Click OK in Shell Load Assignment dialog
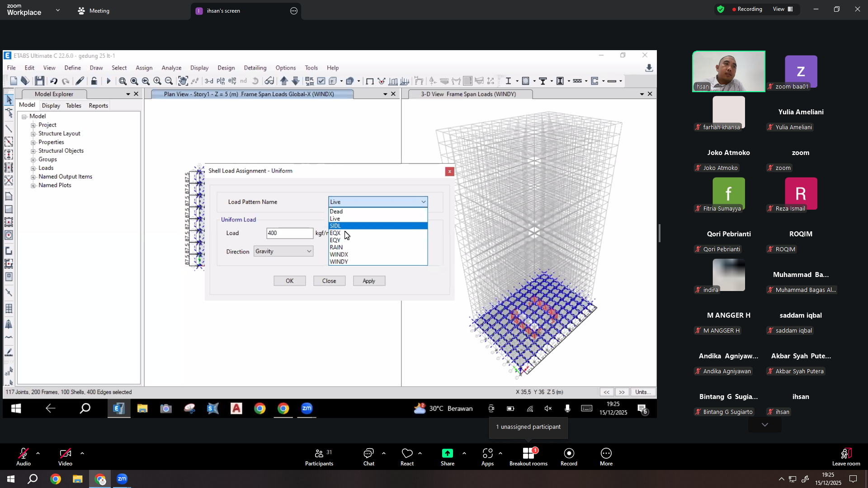The width and height of the screenshot is (868, 488). pos(290,281)
